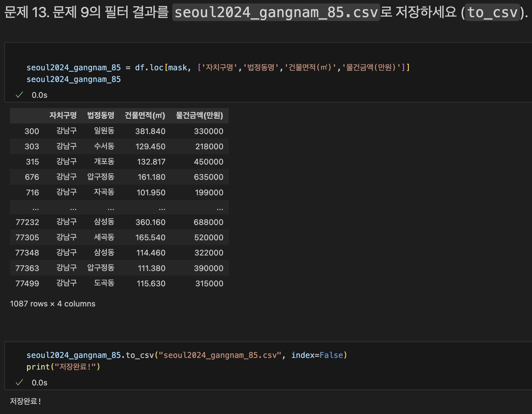Click the first cell's green success checkmark
This screenshot has height=414, width=532.
[x=19, y=95]
